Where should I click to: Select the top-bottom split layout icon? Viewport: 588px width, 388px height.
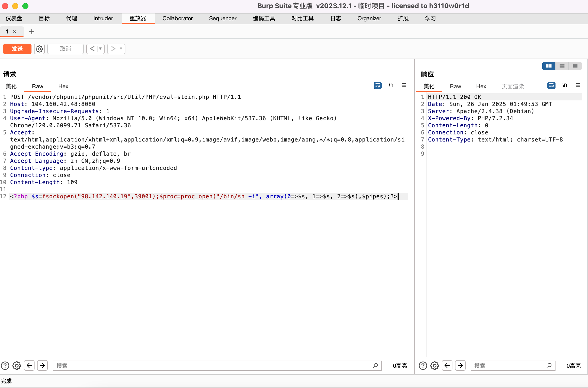tap(562, 66)
